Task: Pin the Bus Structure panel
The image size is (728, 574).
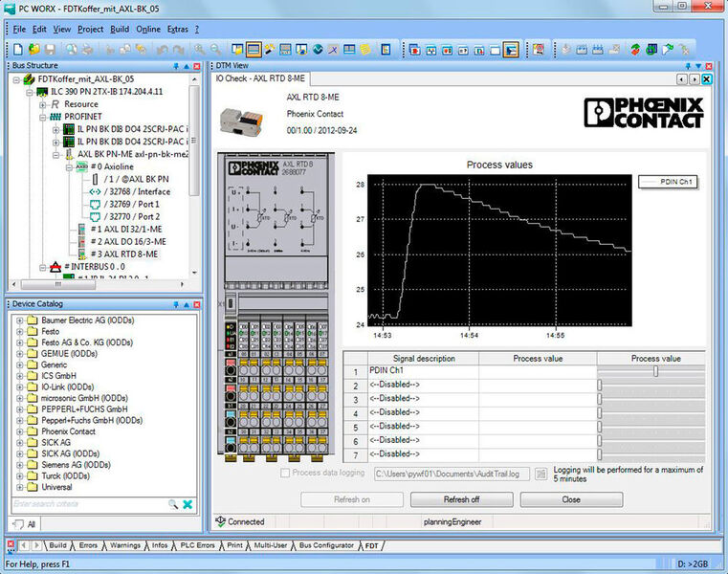Action: pyautogui.click(x=176, y=66)
